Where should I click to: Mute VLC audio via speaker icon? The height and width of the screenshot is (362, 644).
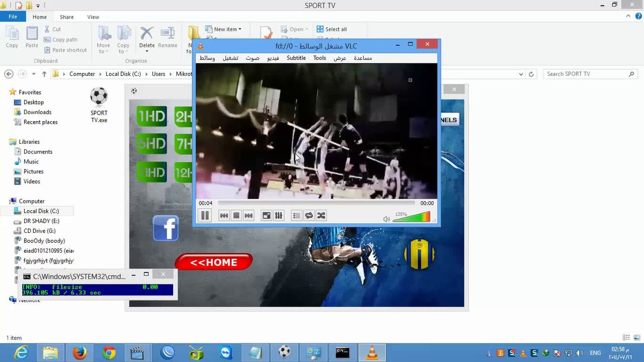point(386,219)
